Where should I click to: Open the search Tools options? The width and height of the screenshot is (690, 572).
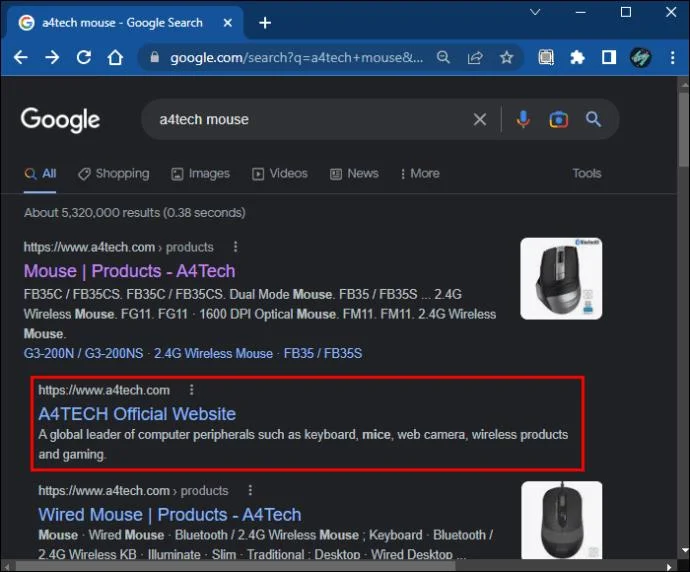tap(587, 173)
